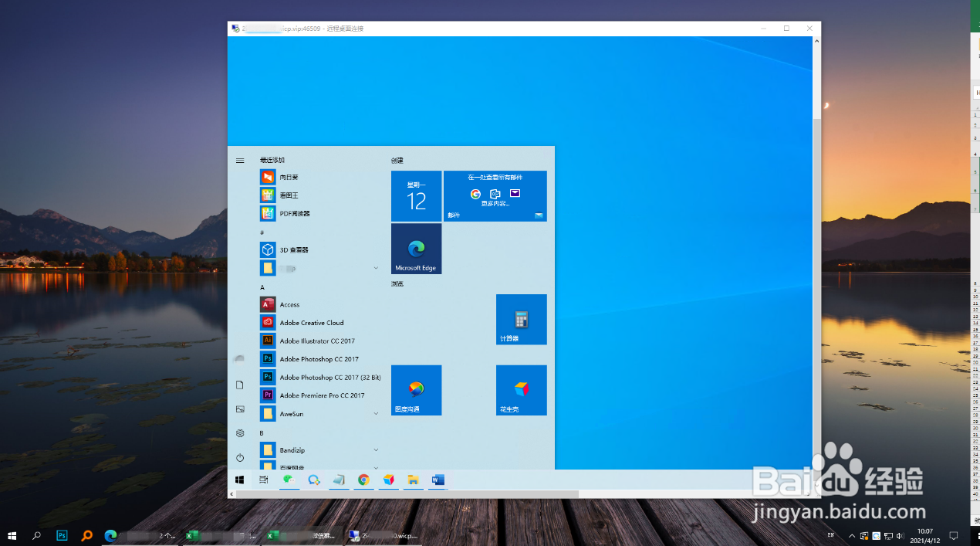Open Adobe Photoshop CC 2017 (32 Bit)
Viewport: 980px width, 546px height.
pyautogui.click(x=321, y=377)
